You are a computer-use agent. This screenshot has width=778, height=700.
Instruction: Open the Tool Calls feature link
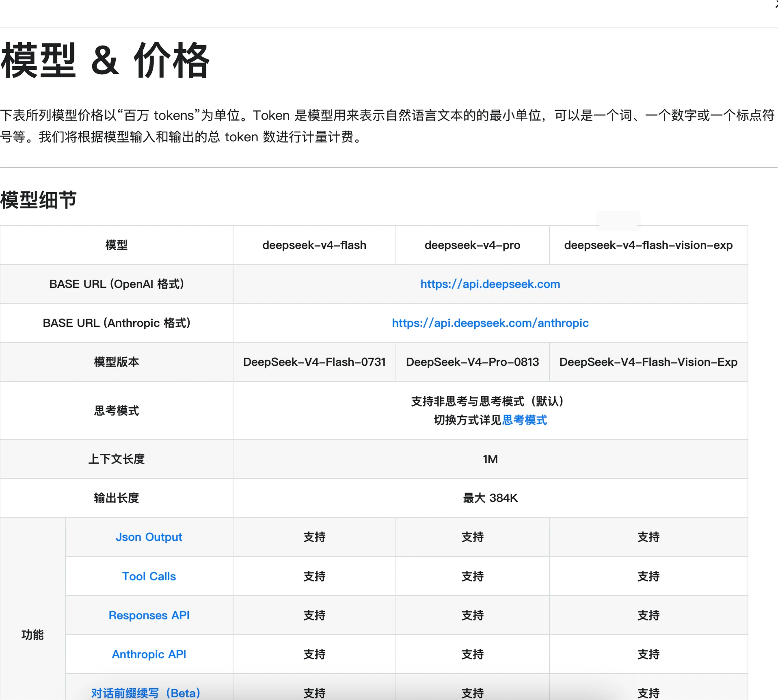pos(149,577)
